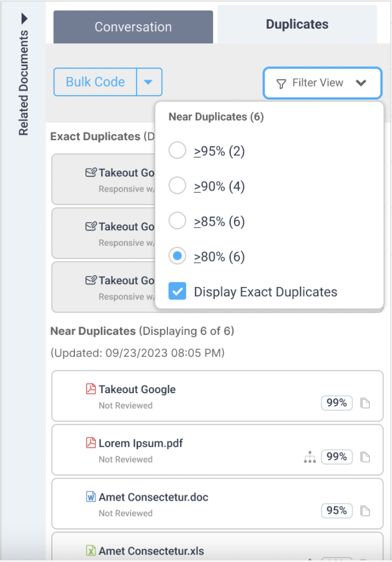Screen dimensions: 392x562
Task: Expand the Related Documents panel triangle
Action: [x=24, y=18]
